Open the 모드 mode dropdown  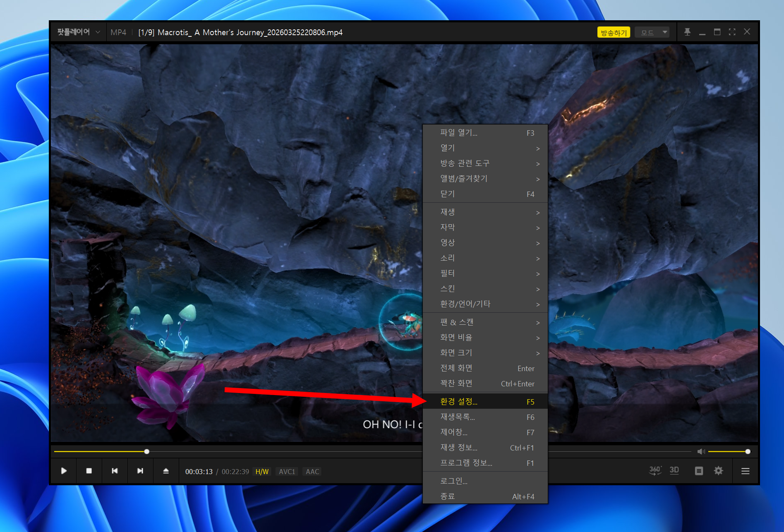click(652, 32)
